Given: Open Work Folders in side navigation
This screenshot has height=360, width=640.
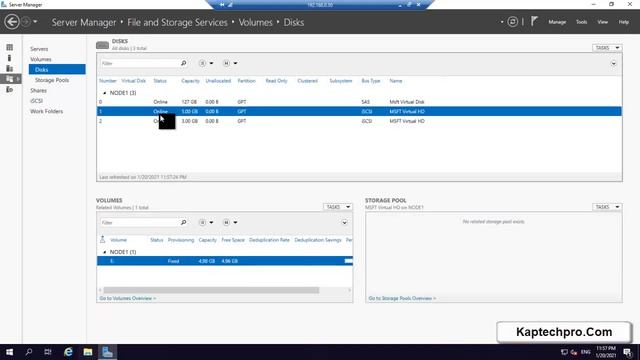Looking at the screenshot, I should 47,111.
